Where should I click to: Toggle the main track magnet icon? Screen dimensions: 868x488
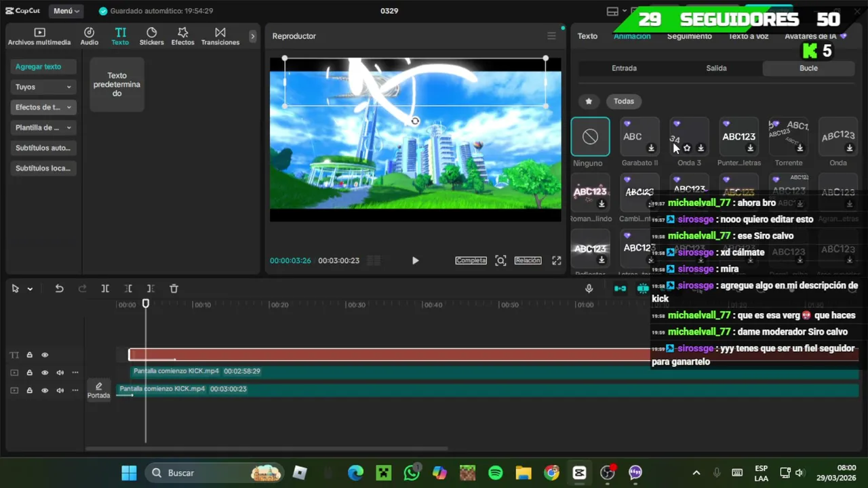pyautogui.click(x=620, y=289)
